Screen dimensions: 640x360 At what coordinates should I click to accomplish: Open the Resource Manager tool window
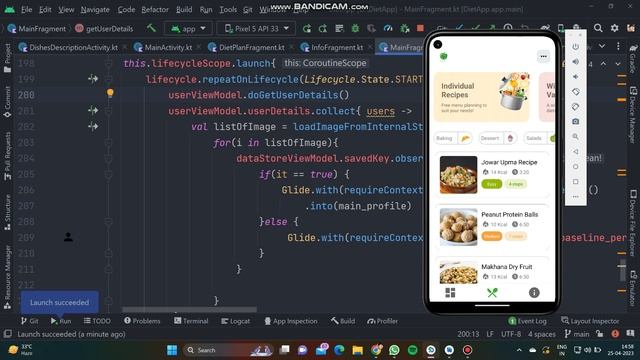pos(7,277)
